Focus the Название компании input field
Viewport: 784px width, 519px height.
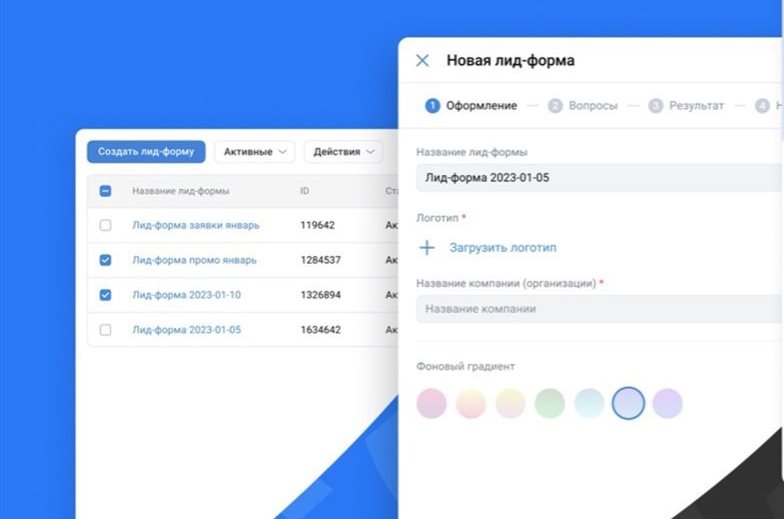pos(598,309)
